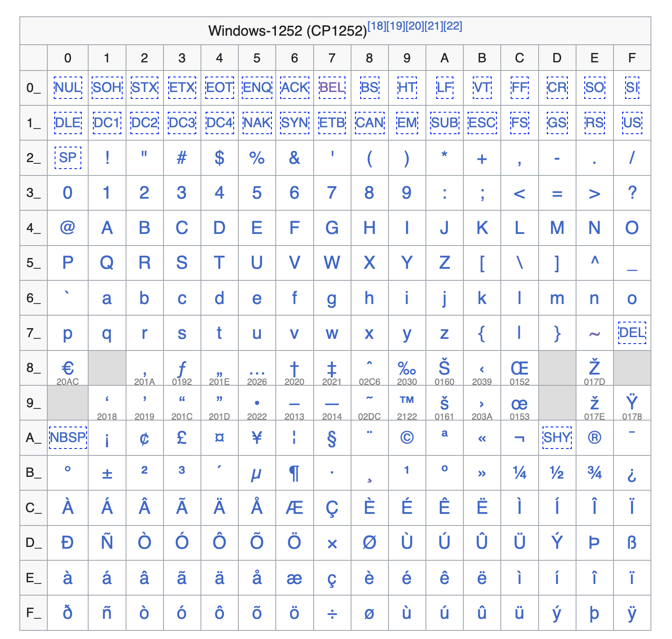Click the dagger † character cell
Viewport: 672px width, 639px height.
(x=294, y=368)
